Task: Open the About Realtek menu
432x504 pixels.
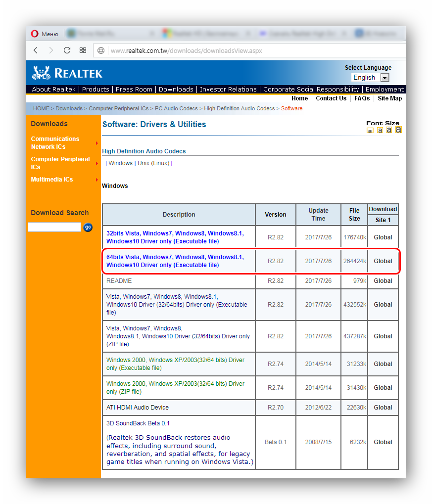Action: click(54, 90)
